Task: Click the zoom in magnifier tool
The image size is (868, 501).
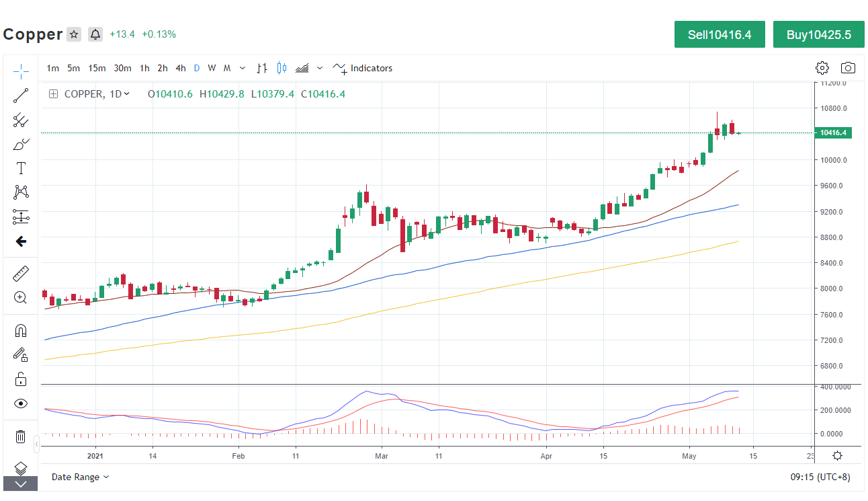Action: 21,297
